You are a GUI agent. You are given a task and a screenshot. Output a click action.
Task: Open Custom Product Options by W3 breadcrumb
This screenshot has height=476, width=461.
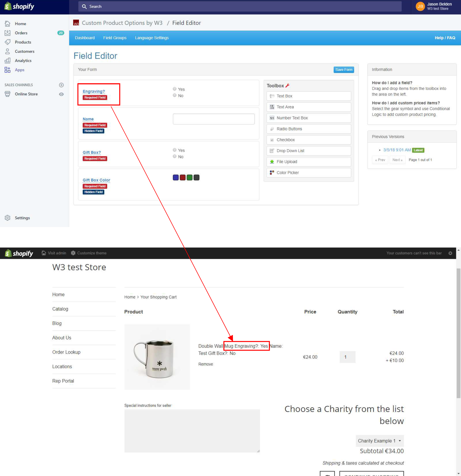tap(122, 23)
